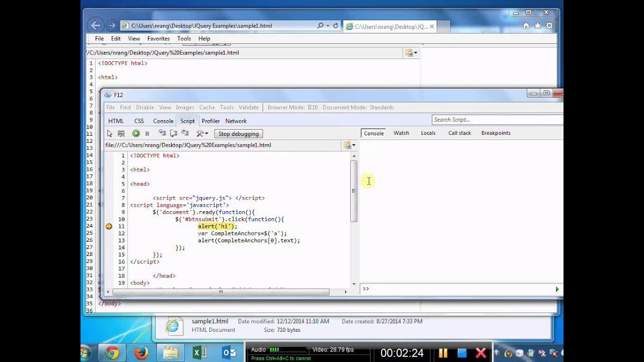Select the Call stack pane tab
This screenshot has height=362, width=644.
click(x=459, y=133)
